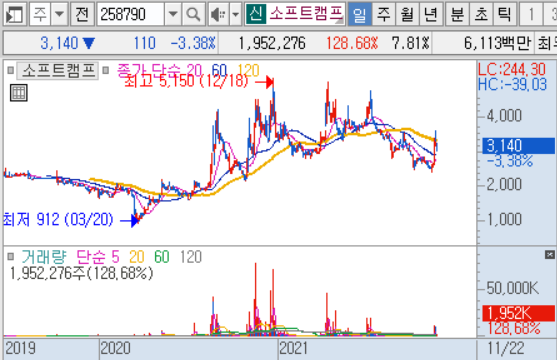Click the 단순 5 volume average legend
Screen dimensions: 557x360
tap(98, 257)
